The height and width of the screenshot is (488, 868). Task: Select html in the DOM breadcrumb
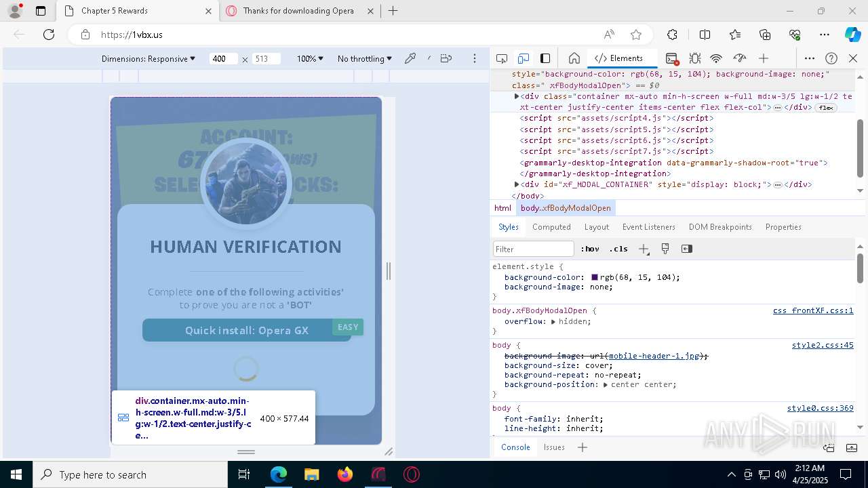[x=502, y=208]
